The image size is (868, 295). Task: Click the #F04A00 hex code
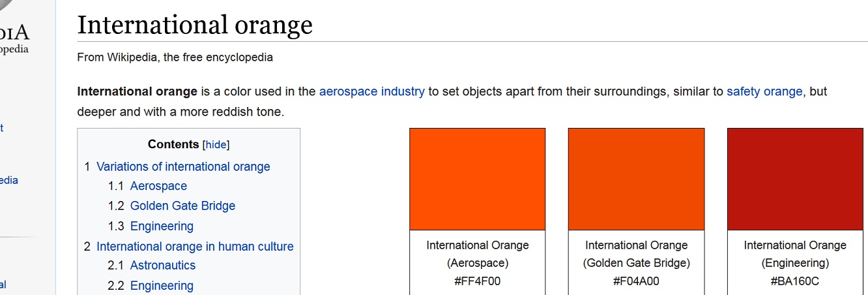pyautogui.click(x=636, y=281)
